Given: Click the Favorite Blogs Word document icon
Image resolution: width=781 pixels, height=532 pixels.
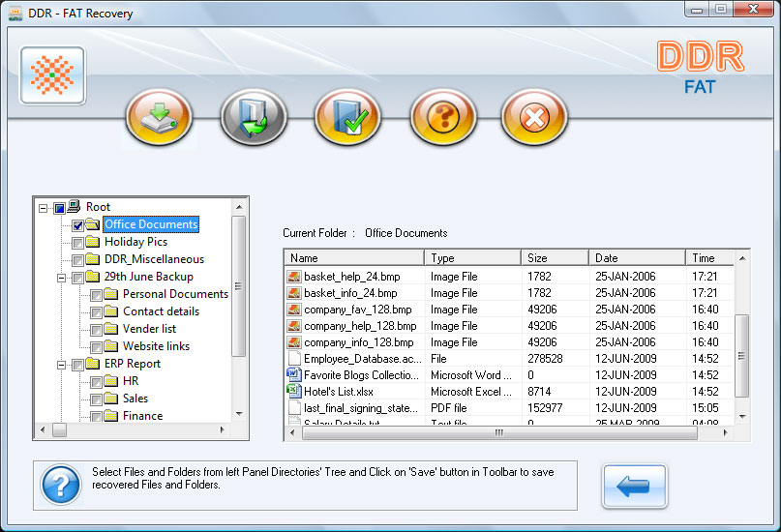Looking at the screenshot, I should (x=294, y=374).
